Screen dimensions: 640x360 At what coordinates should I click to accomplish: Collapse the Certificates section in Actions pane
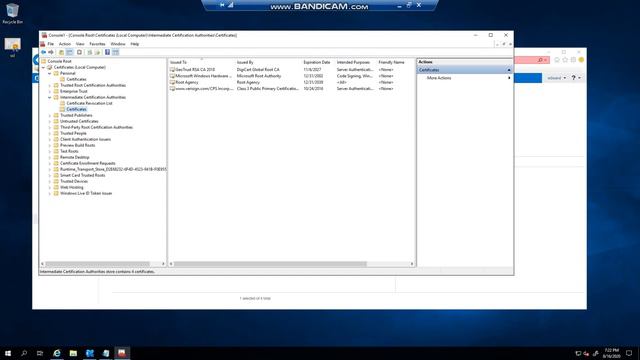coord(509,70)
